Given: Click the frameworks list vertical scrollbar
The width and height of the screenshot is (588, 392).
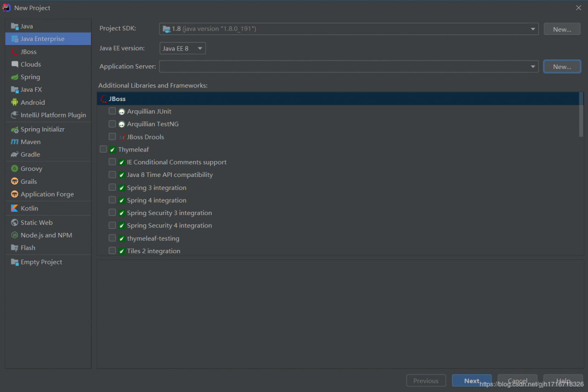Looking at the screenshot, I should click(581, 114).
